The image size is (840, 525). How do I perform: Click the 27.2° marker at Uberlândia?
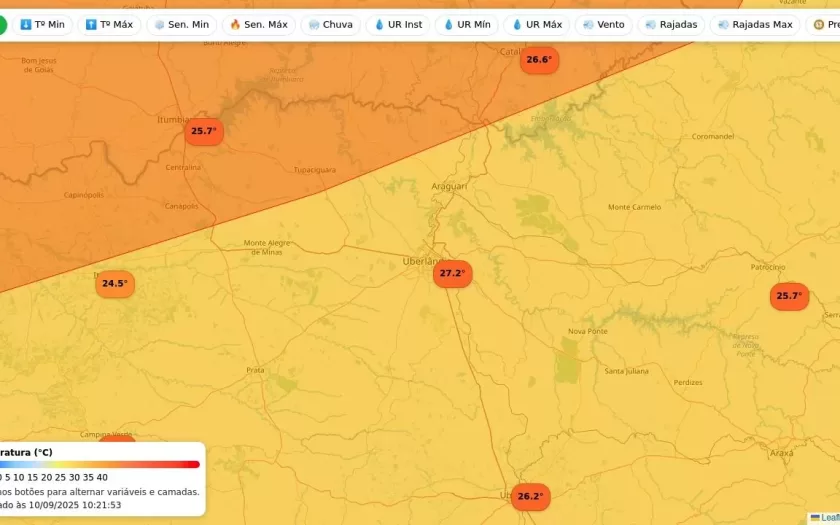tap(452, 273)
